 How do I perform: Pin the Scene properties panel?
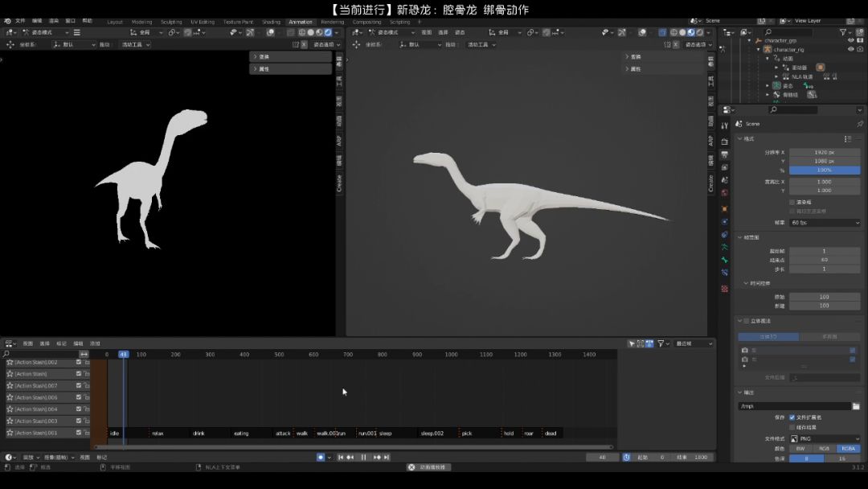(859, 124)
